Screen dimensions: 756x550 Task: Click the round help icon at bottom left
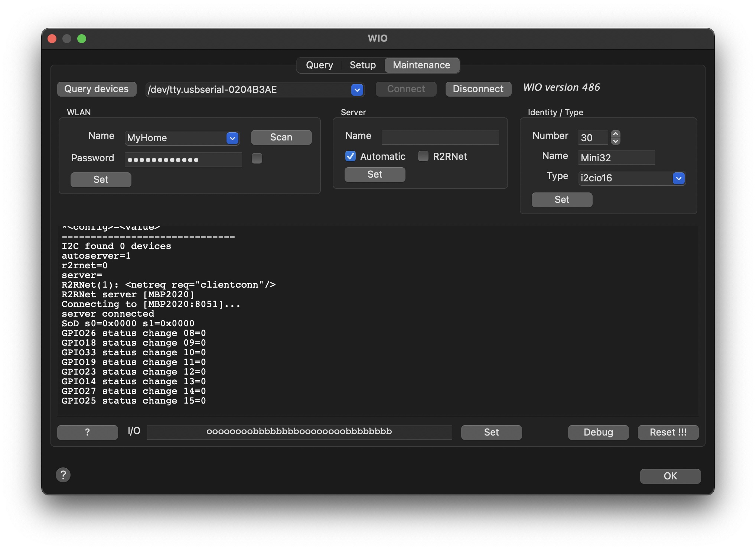click(63, 475)
